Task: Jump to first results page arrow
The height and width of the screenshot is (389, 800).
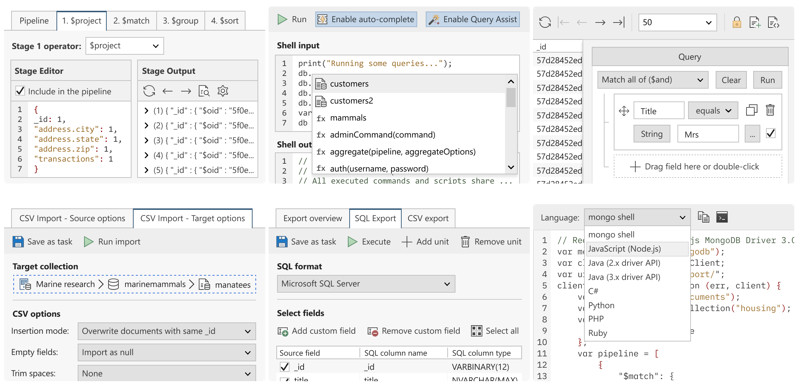Action: pyautogui.click(x=564, y=22)
